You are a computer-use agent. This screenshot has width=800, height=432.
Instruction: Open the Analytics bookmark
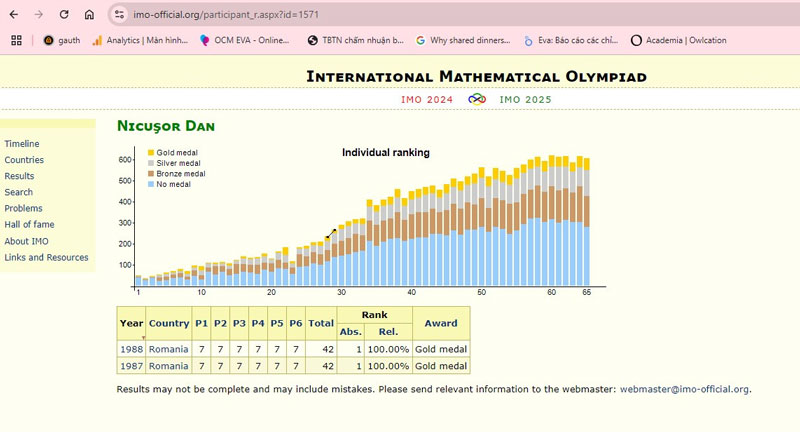(140, 40)
